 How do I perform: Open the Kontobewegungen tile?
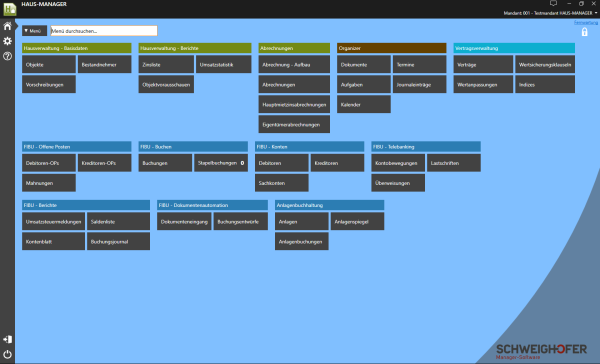tap(398, 163)
